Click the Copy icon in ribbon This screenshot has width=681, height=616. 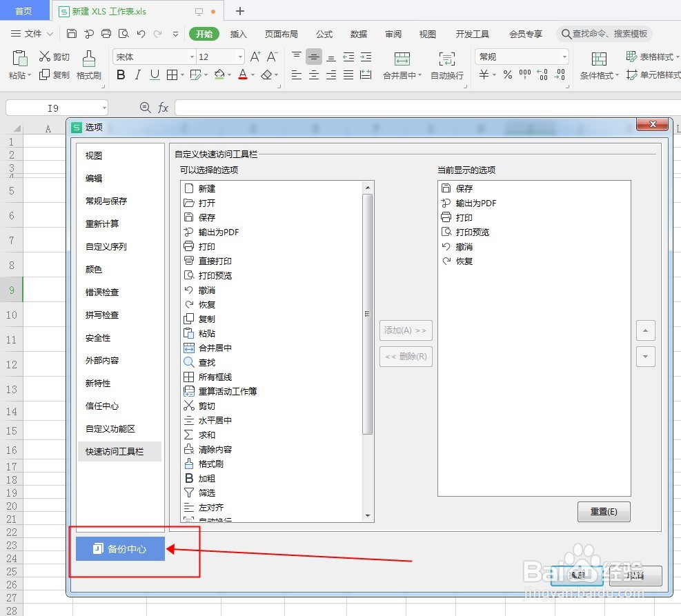[44, 74]
